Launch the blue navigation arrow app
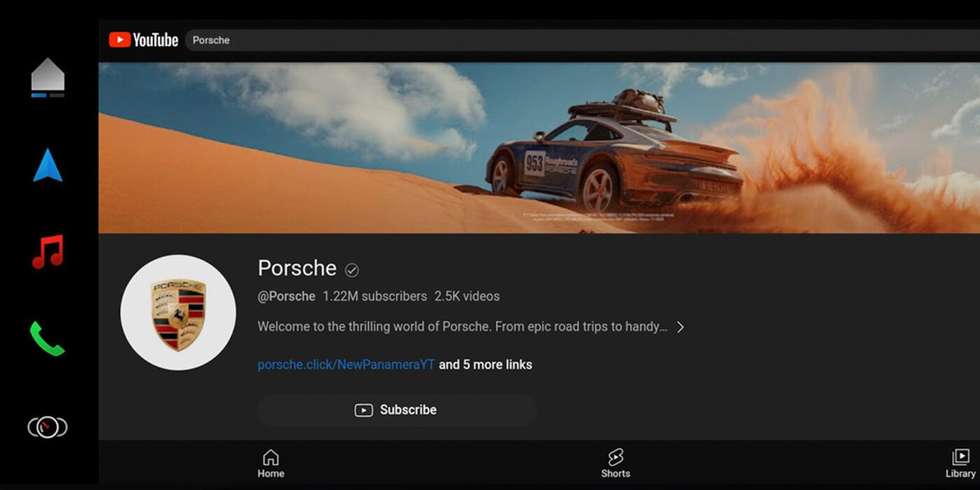Image resolution: width=980 pixels, height=490 pixels. 48,165
